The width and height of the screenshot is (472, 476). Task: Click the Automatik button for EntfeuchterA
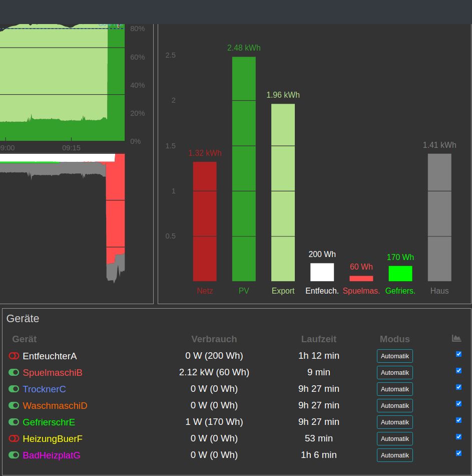tap(394, 356)
